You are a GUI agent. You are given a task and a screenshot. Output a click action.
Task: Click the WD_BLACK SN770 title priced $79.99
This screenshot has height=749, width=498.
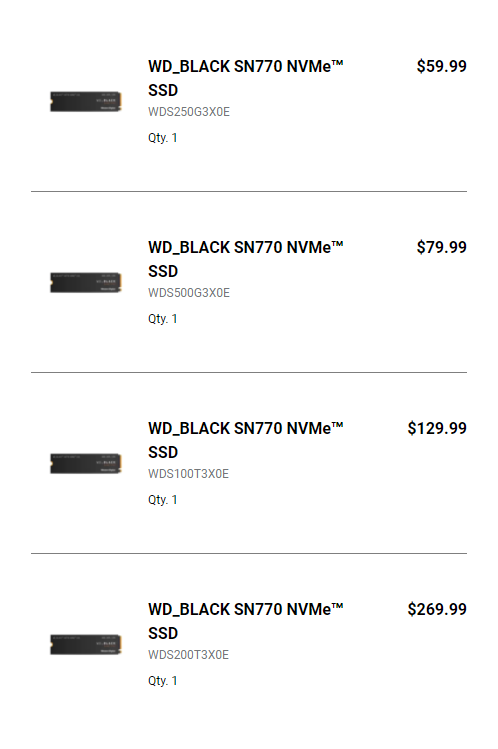pos(245,259)
